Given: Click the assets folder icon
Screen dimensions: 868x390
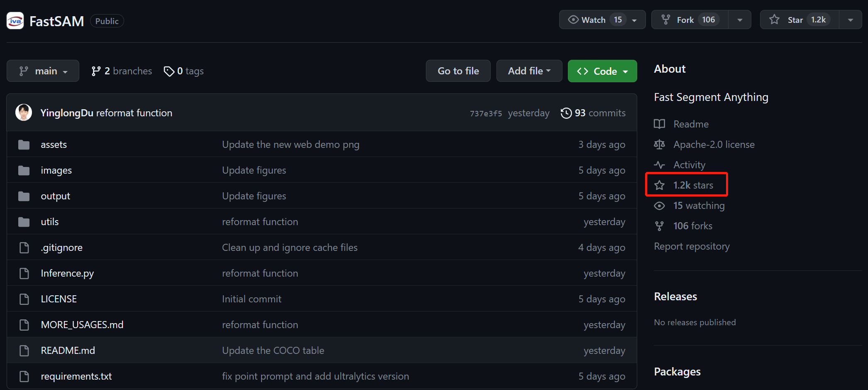Looking at the screenshot, I should coord(24,145).
